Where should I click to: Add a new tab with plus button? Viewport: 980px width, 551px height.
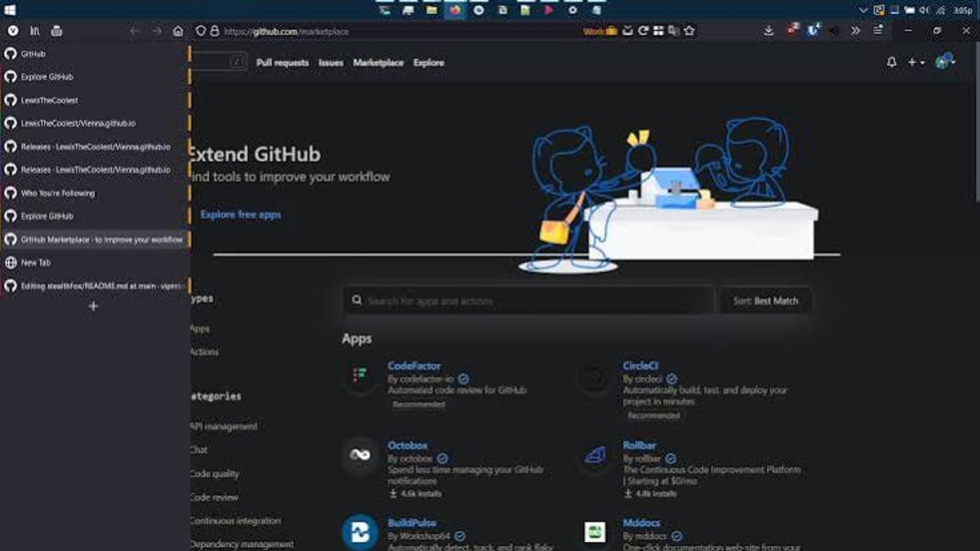(x=93, y=306)
